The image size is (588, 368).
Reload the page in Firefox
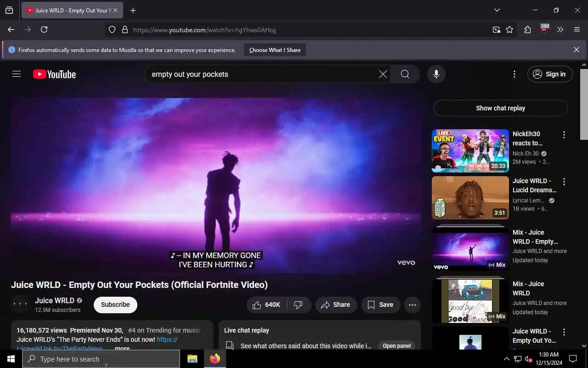(44, 29)
